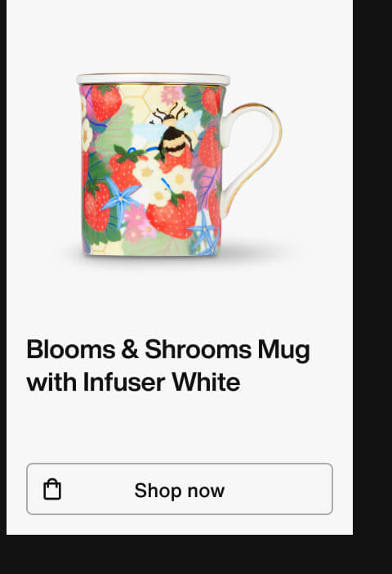Click the shopping bag icon
The height and width of the screenshot is (574, 392).
point(52,489)
